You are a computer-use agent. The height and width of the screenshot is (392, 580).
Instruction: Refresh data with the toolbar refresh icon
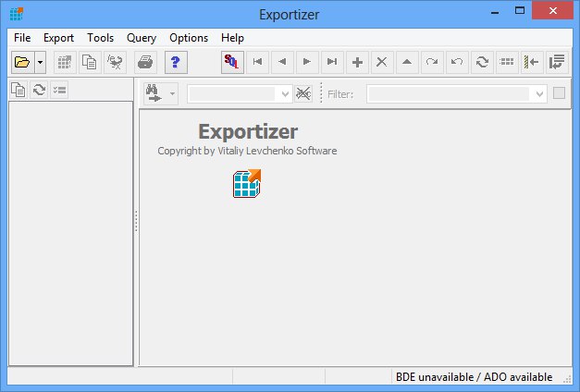tap(482, 62)
